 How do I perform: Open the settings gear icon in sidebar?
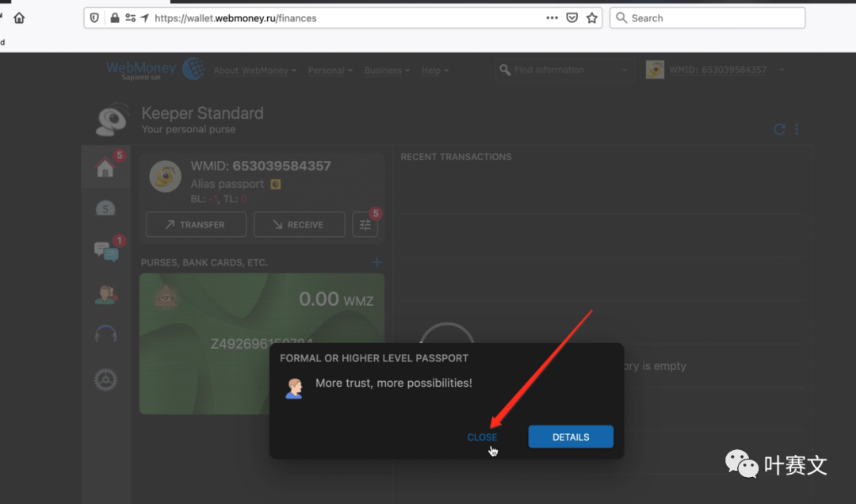[x=105, y=380]
